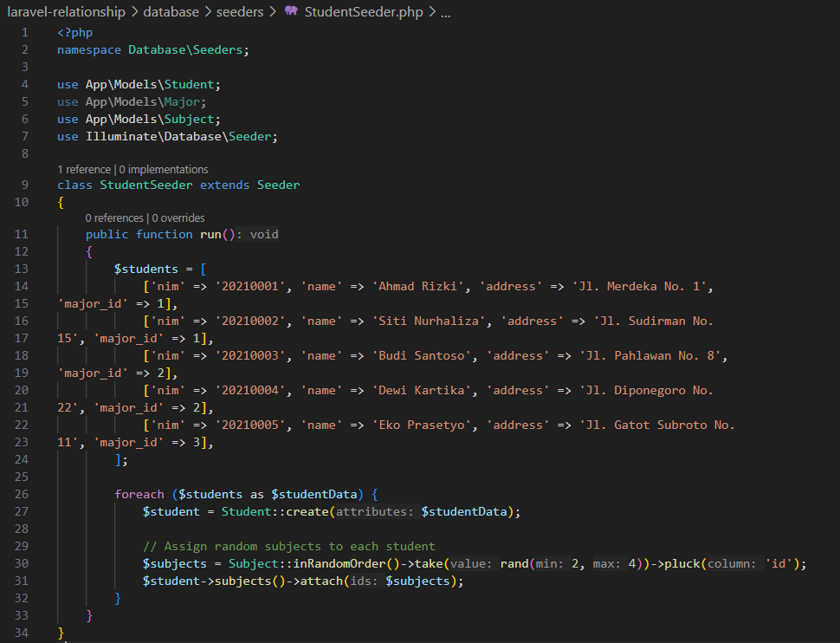Click line number 26 in the gutter

(22, 494)
